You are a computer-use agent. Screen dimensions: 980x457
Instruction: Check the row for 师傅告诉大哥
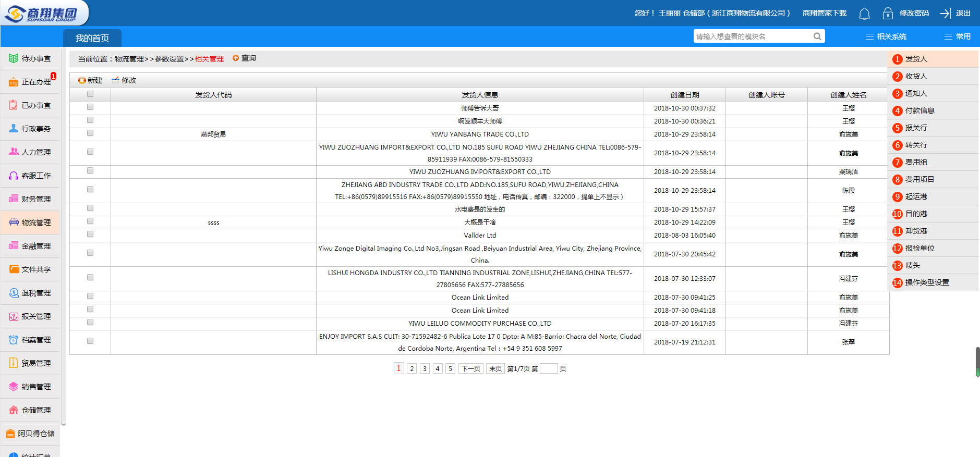click(x=90, y=107)
